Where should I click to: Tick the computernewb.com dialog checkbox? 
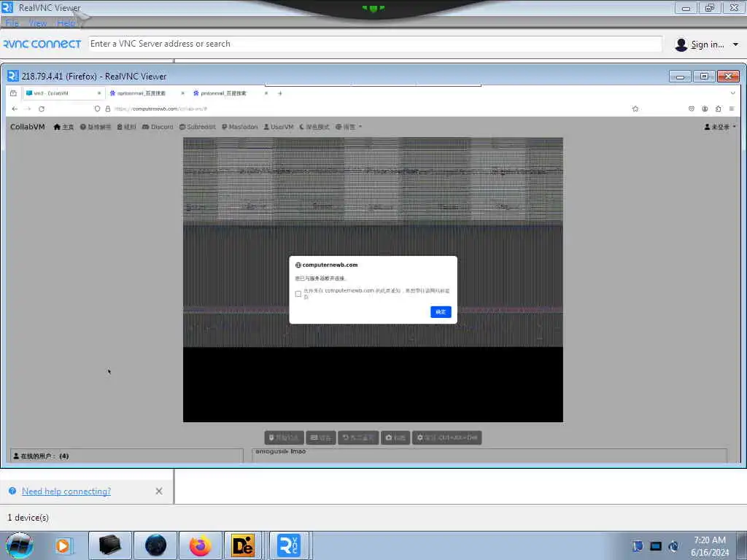pos(298,294)
